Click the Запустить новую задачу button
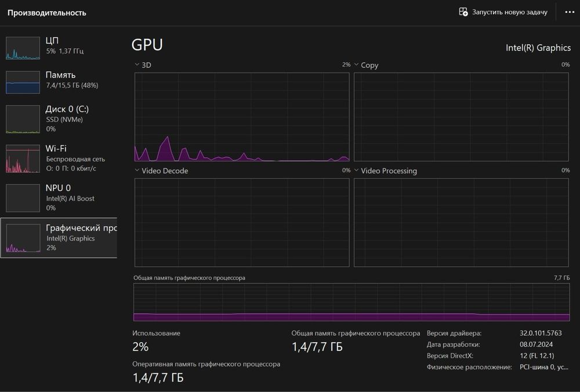Viewport: 580px width, 392px height. click(509, 12)
